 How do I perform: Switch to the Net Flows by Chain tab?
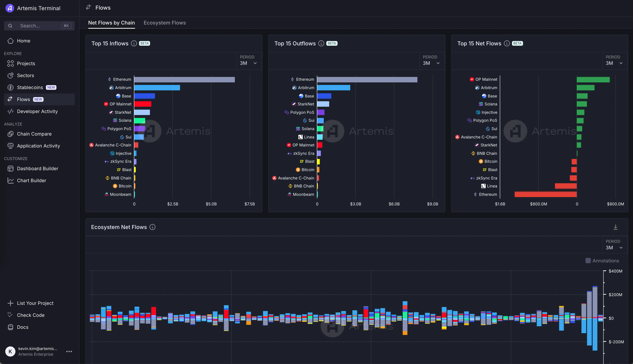[111, 23]
